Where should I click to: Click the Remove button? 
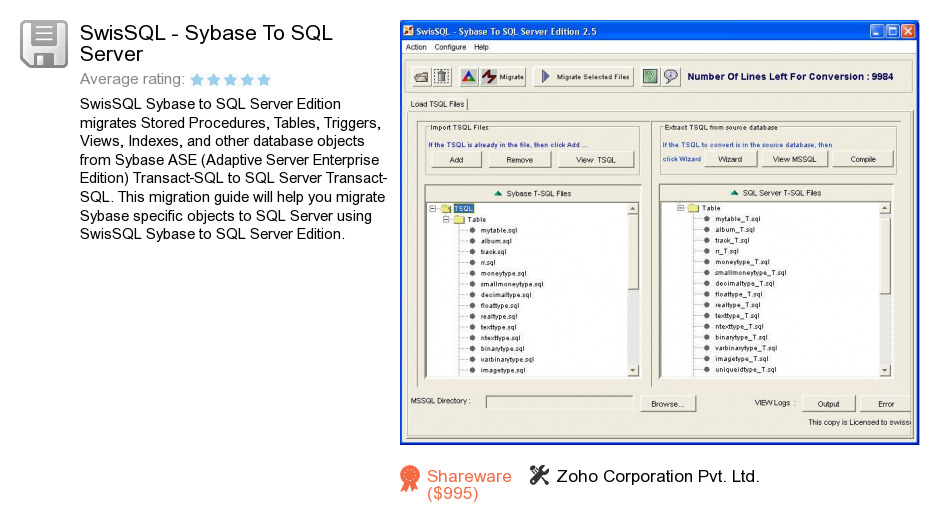pyautogui.click(x=519, y=160)
